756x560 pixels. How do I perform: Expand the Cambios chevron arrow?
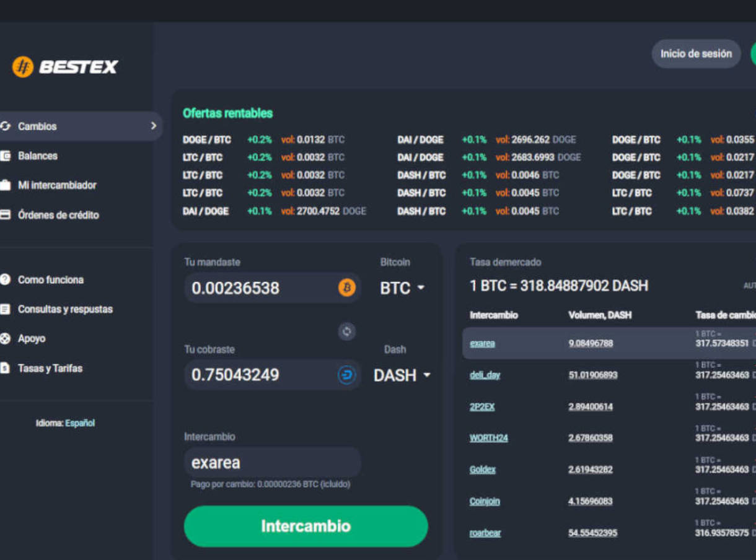[x=152, y=126]
